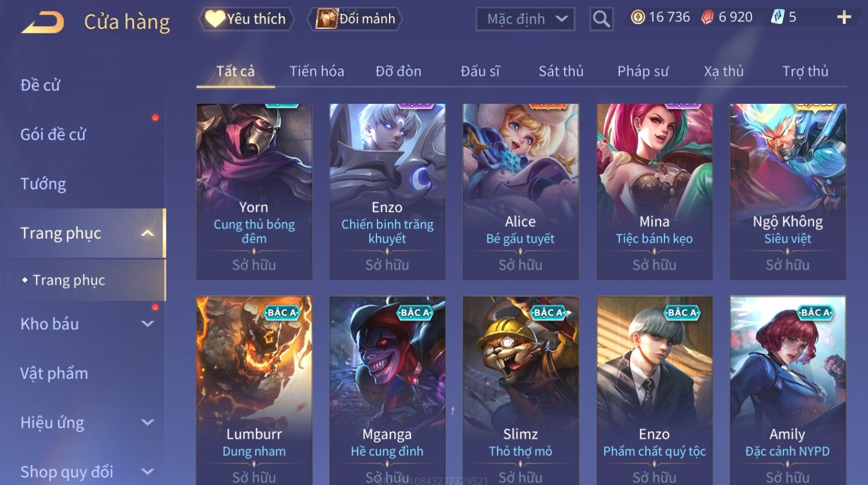Go to Tướng in sidebar
The width and height of the screenshot is (868, 485).
tap(43, 184)
